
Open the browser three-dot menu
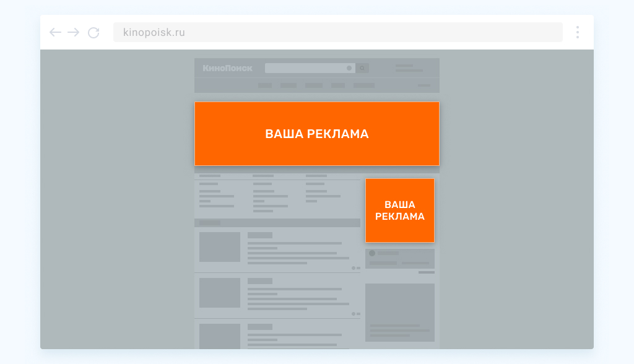(x=577, y=32)
